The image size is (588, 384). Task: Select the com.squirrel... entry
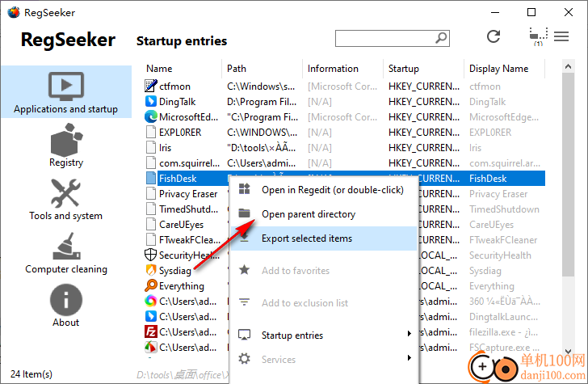click(x=189, y=163)
